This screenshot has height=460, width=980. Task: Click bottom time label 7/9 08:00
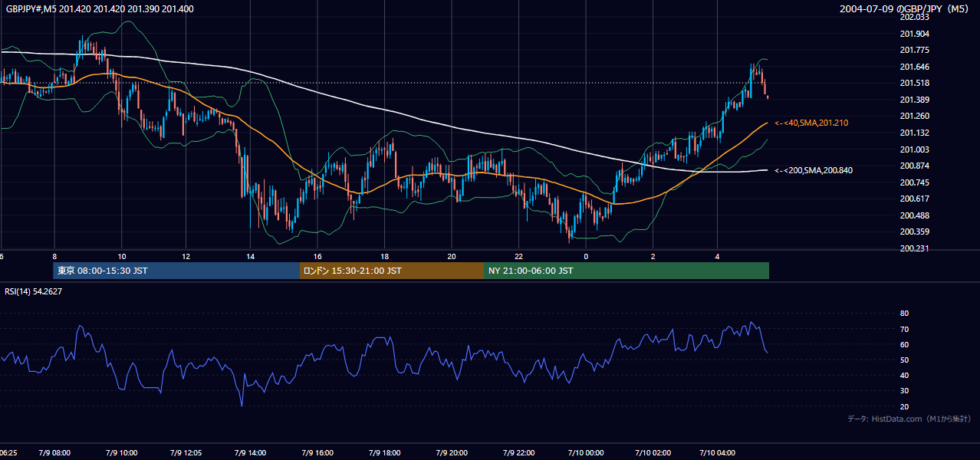[x=54, y=453]
